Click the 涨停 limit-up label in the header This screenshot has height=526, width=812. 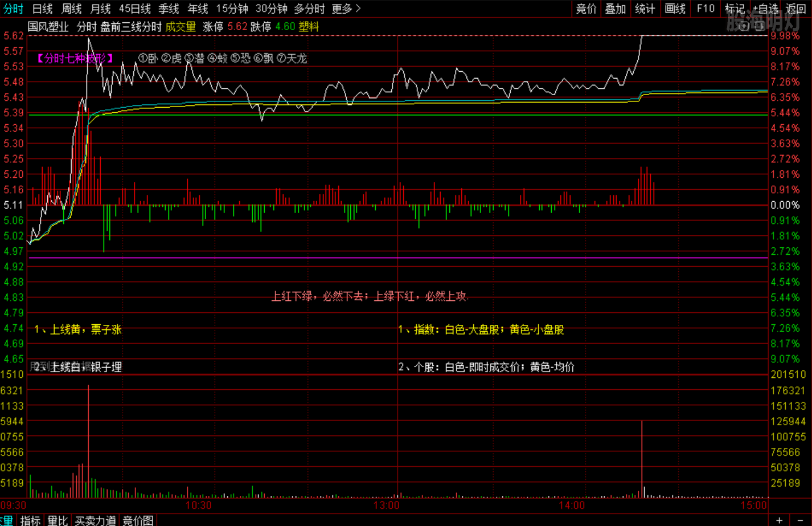click(x=213, y=27)
